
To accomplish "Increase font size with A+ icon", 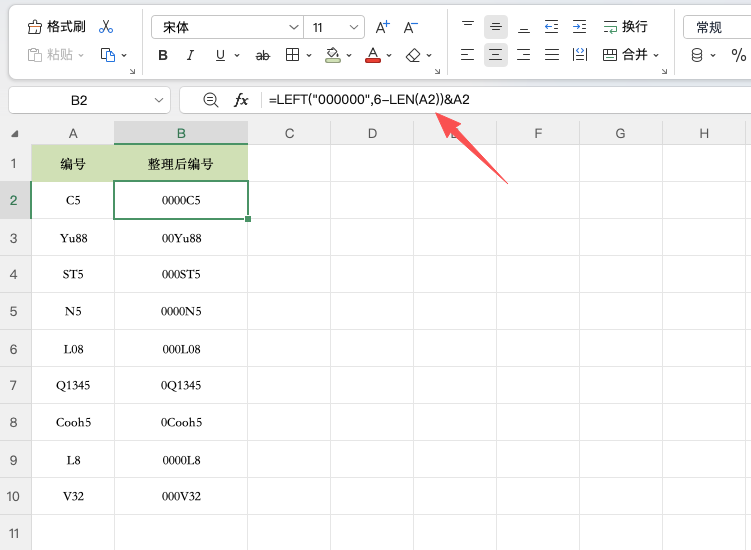I will click(x=382, y=27).
